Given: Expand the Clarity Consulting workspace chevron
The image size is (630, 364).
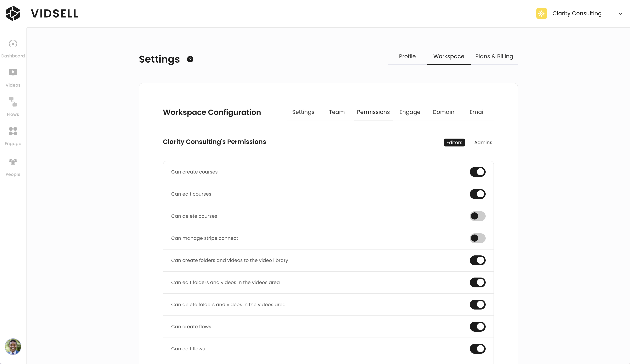Looking at the screenshot, I should [620, 13].
